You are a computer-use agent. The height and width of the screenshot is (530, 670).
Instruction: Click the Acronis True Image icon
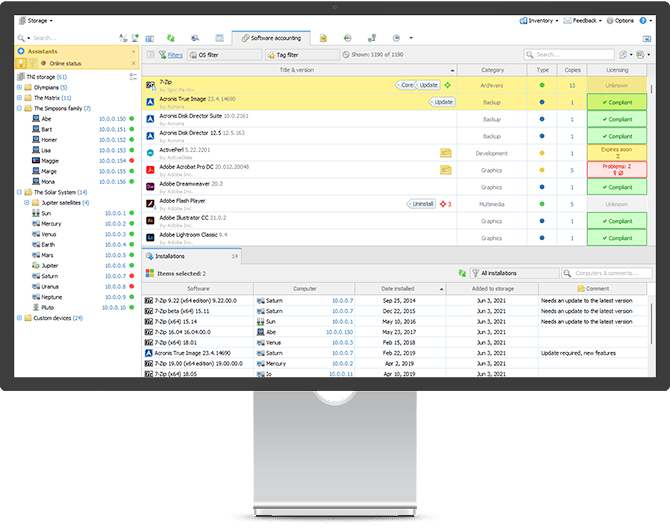[150, 101]
